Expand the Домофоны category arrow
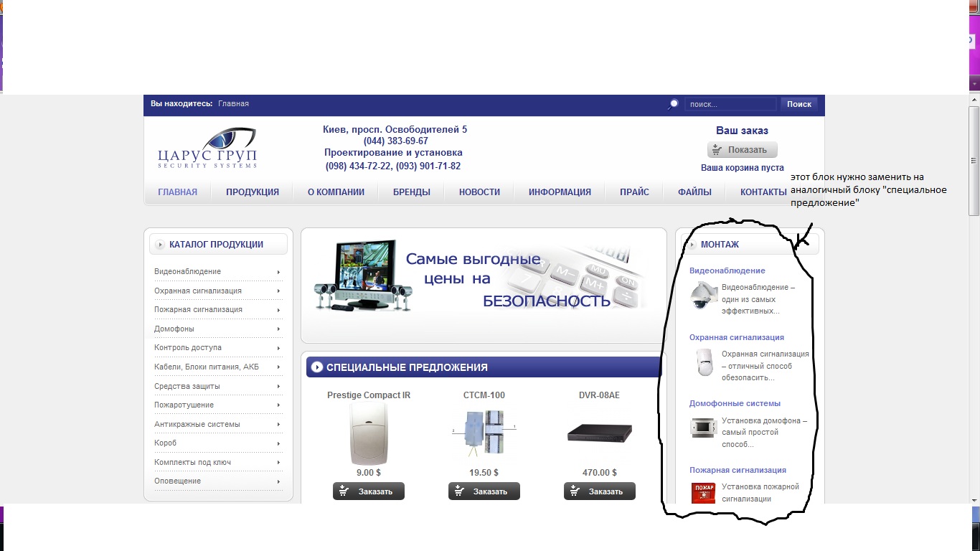 tap(278, 329)
